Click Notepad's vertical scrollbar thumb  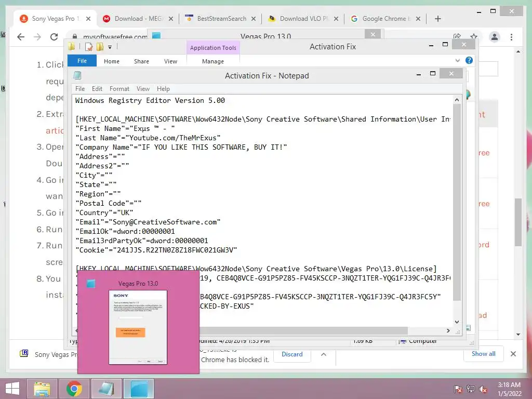pos(457,203)
